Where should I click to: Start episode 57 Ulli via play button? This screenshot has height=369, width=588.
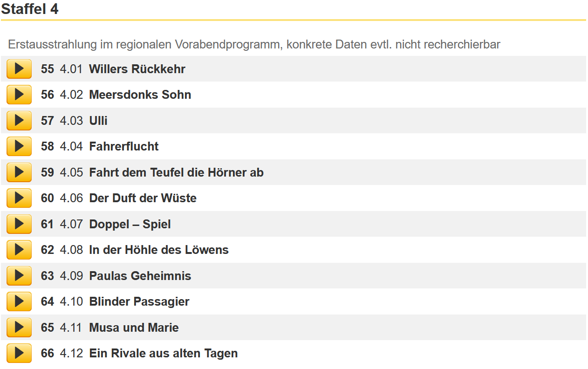coord(19,121)
